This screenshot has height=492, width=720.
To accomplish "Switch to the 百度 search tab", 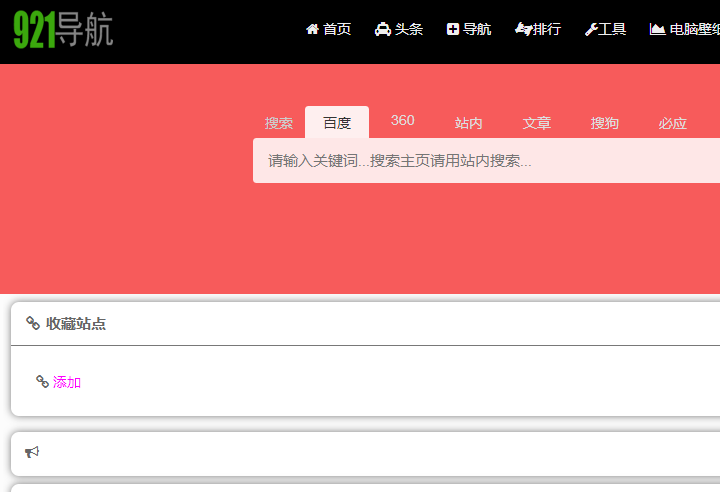I will click(337, 123).
